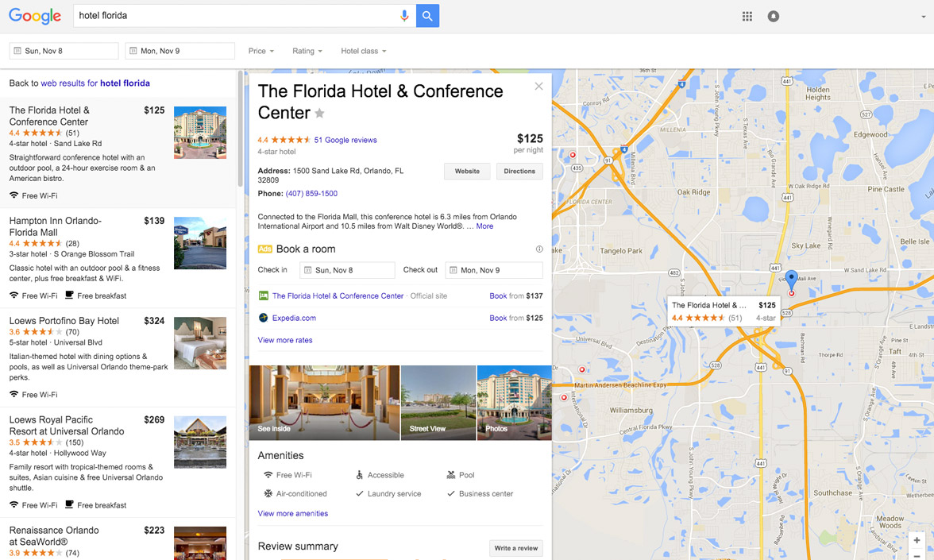Click the voice search microphone icon
Image resolution: width=934 pixels, height=560 pixels.
[404, 16]
